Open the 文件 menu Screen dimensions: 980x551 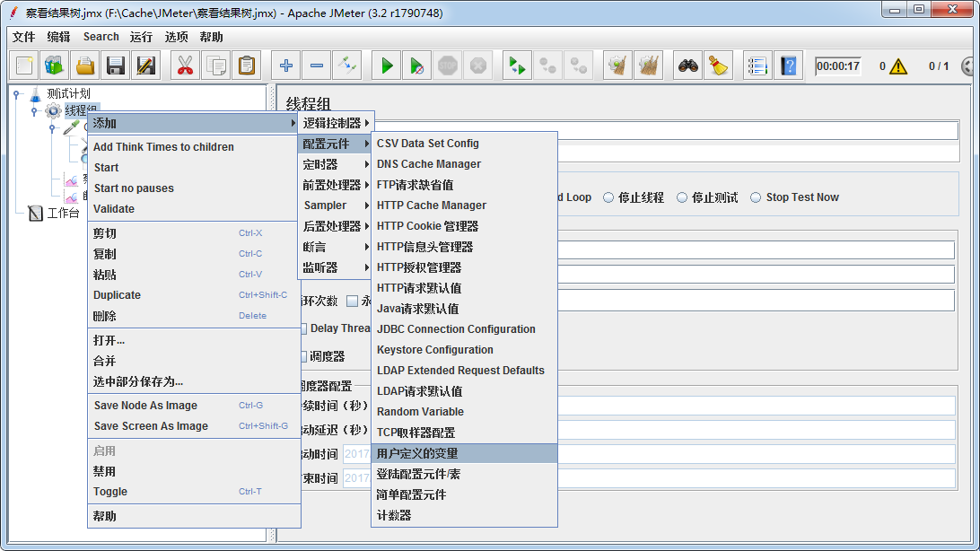click(x=23, y=37)
